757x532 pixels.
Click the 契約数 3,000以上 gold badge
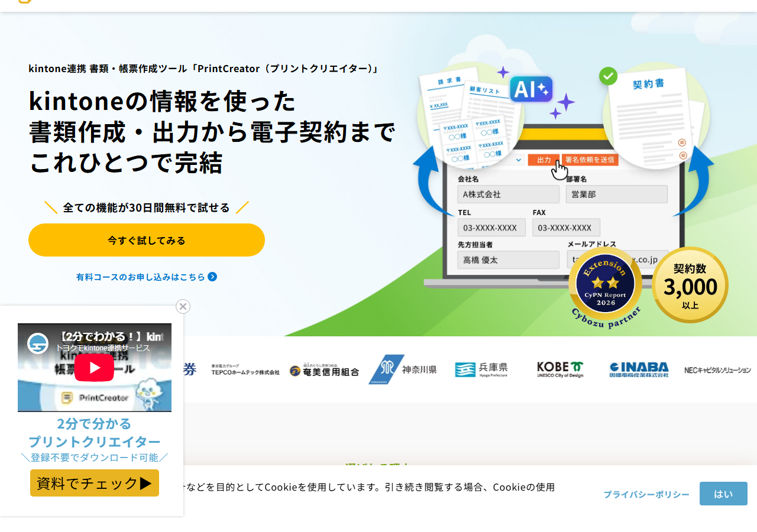pos(690,285)
